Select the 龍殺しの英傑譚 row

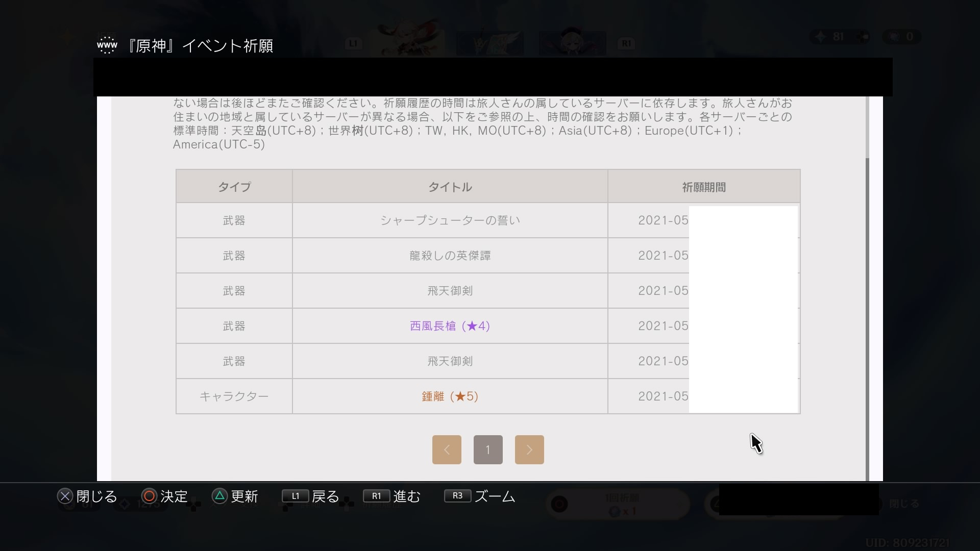pos(450,256)
